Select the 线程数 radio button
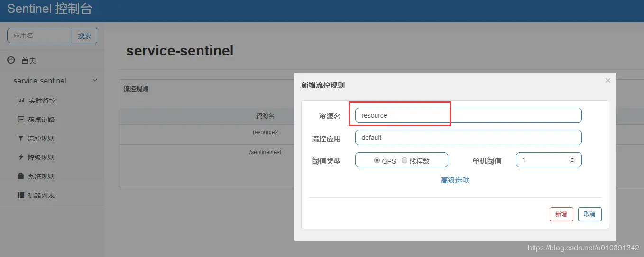The image size is (644, 257). tap(405, 160)
